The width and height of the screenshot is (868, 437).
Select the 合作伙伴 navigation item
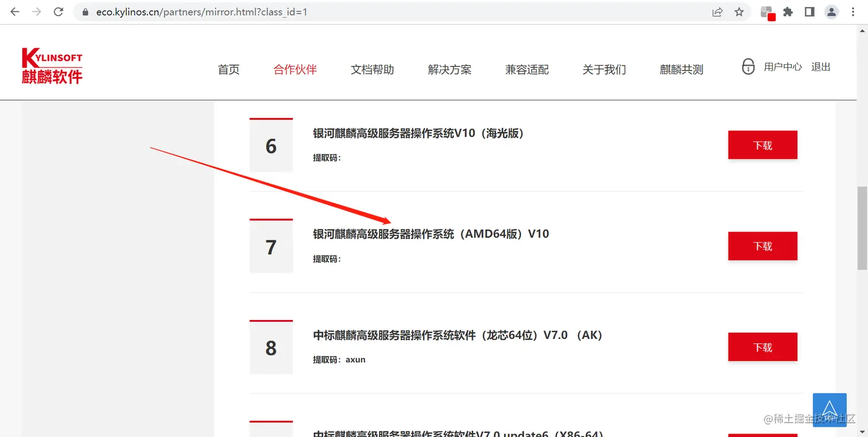[295, 70]
